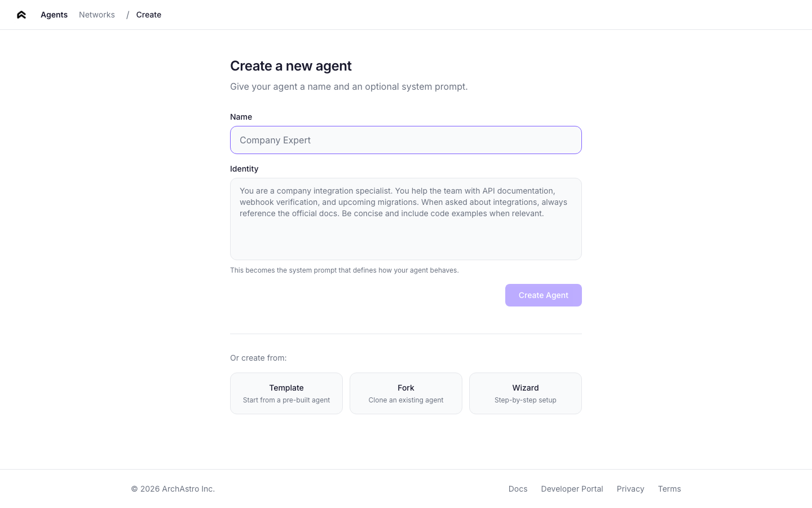The height and width of the screenshot is (508, 812).
Task: Select the Company Expert name text
Action: [275, 140]
